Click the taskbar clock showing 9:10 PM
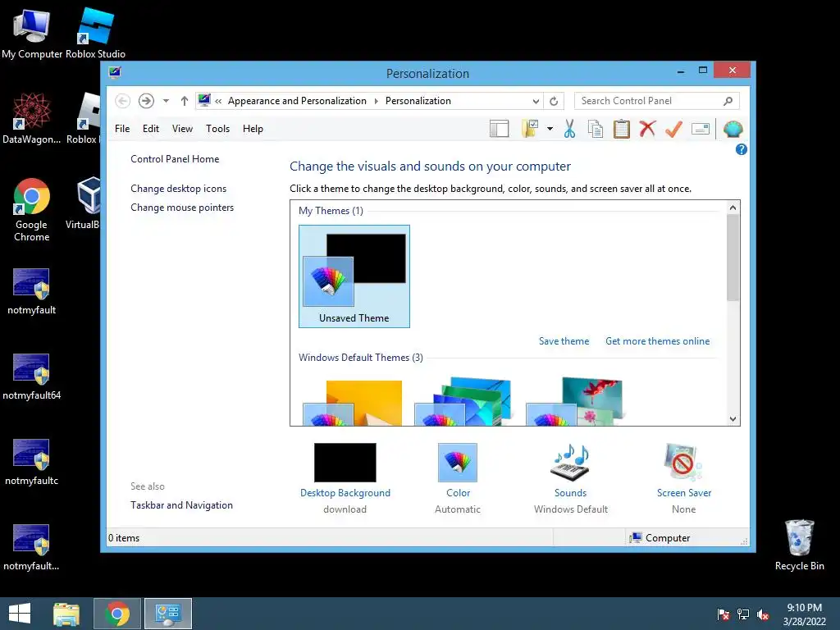Image resolution: width=840 pixels, height=630 pixels. [x=804, y=614]
